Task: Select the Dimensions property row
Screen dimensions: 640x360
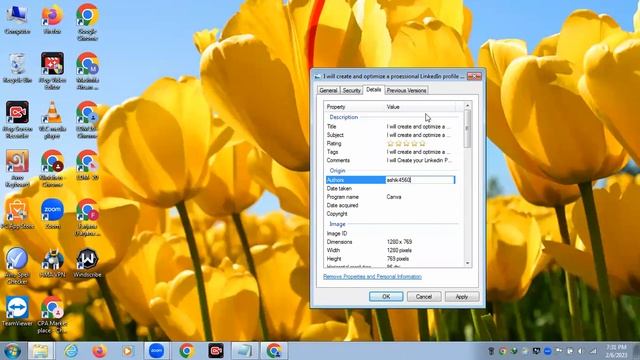Action: pos(392,242)
